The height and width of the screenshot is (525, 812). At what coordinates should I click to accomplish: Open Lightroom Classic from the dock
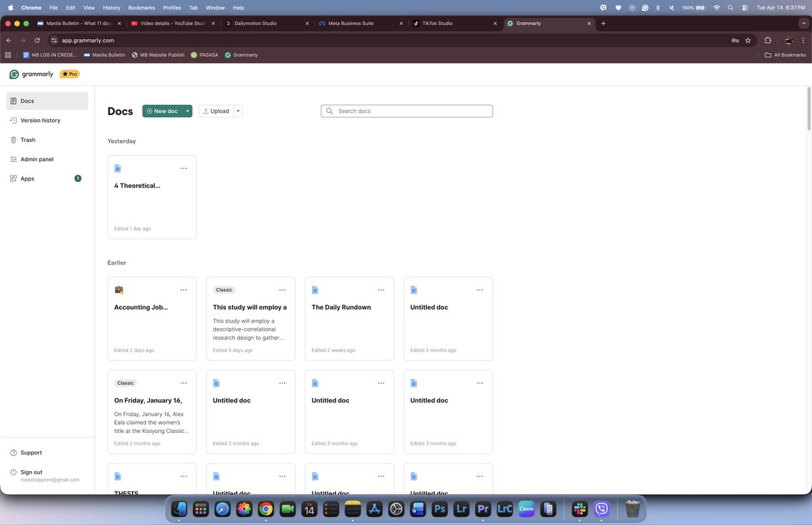click(505, 508)
